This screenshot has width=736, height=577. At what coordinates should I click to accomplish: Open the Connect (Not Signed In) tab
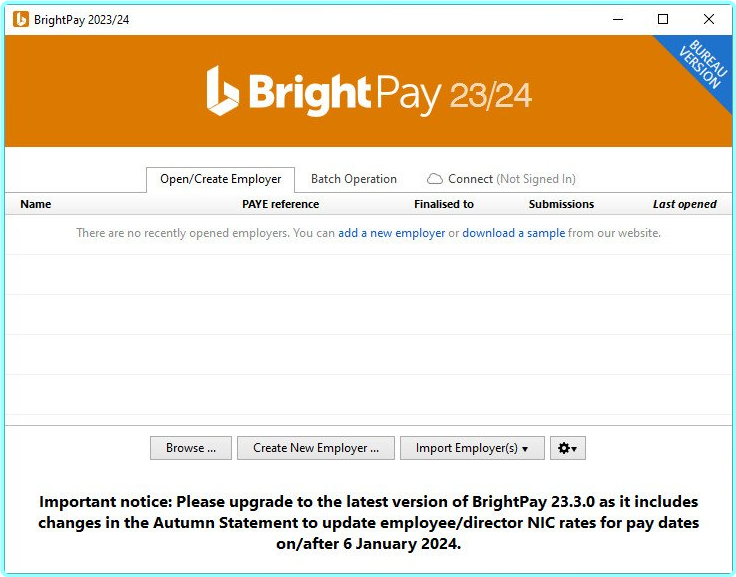tap(501, 179)
